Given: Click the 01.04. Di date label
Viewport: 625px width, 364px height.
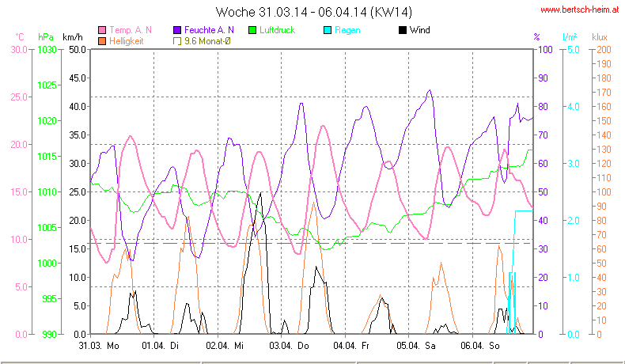Looking at the screenshot, I should 161,346.
